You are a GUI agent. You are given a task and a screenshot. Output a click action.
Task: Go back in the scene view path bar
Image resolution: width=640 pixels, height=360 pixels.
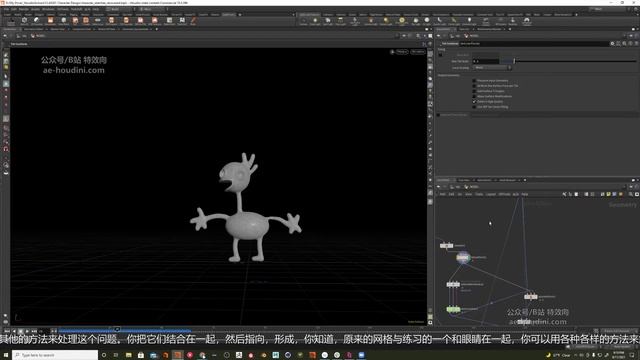5,36
